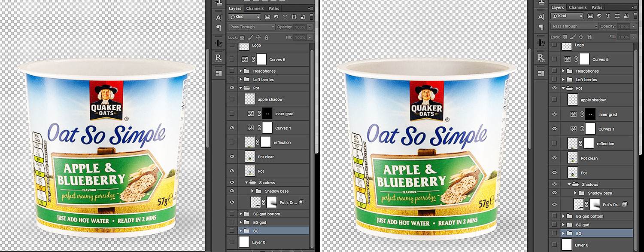Filter for shape layers in right Layers panel
This screenshot has width=644, height=252.
coord(617,16)
